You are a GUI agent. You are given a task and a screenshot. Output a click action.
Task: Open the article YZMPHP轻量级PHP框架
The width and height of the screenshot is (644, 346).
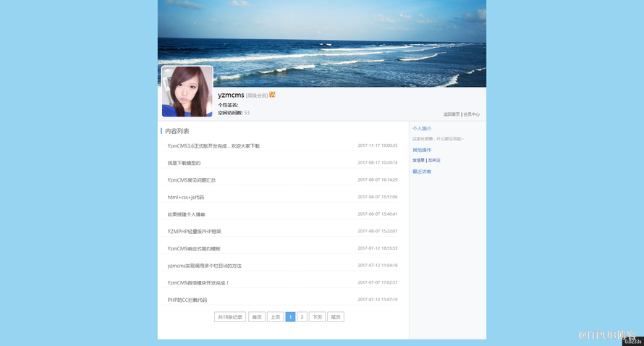194,232
